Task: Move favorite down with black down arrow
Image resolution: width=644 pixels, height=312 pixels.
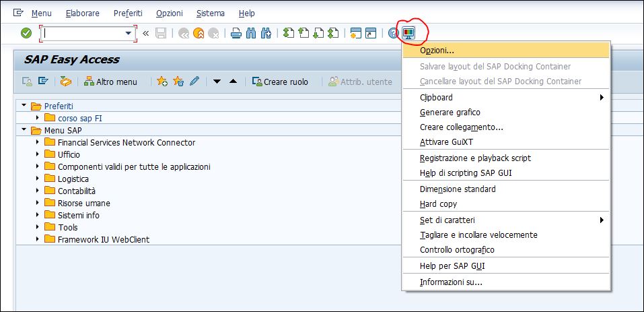Action: click(x=217, y=82)
